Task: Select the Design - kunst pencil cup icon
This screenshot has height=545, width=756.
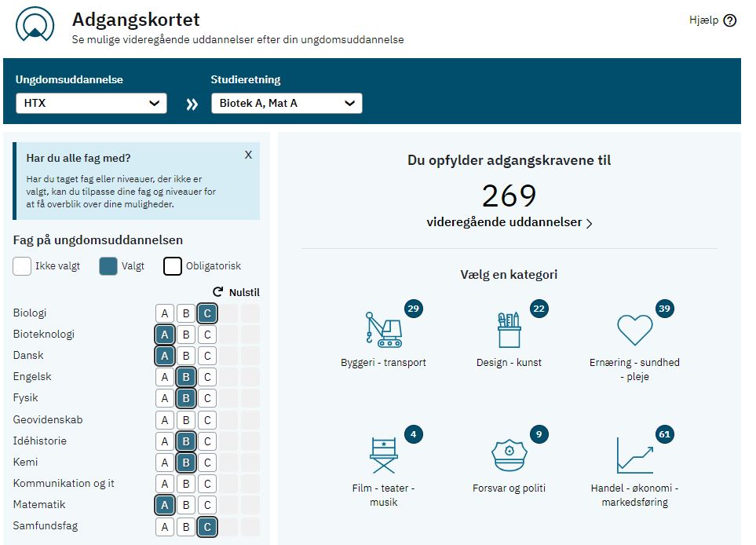Action: (509, 330)
